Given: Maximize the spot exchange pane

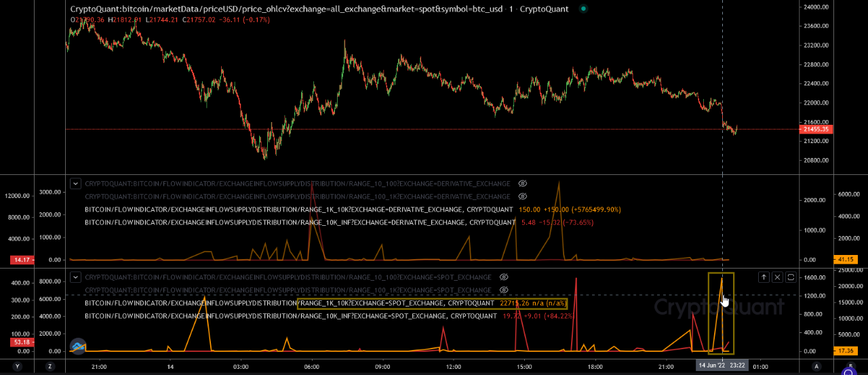Looking at the screenshot, I should (791, 277).
